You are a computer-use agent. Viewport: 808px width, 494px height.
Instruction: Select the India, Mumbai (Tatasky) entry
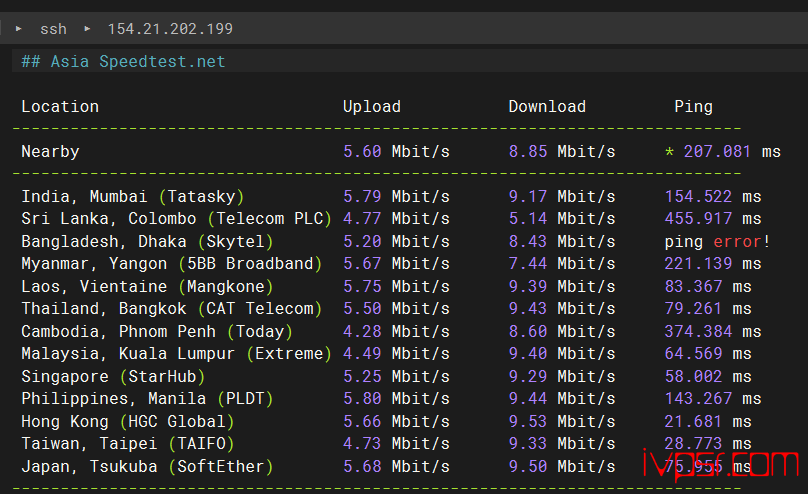coord(132,197)
